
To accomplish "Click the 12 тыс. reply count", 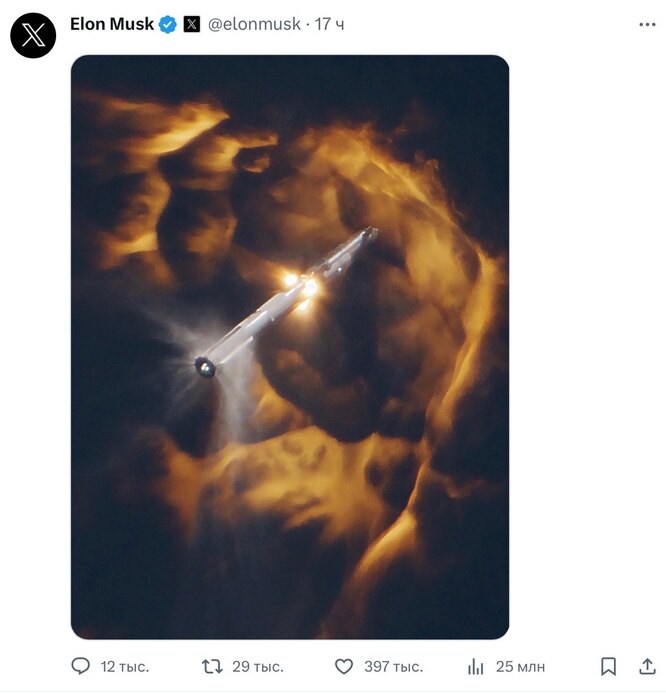I will (122, 666).
